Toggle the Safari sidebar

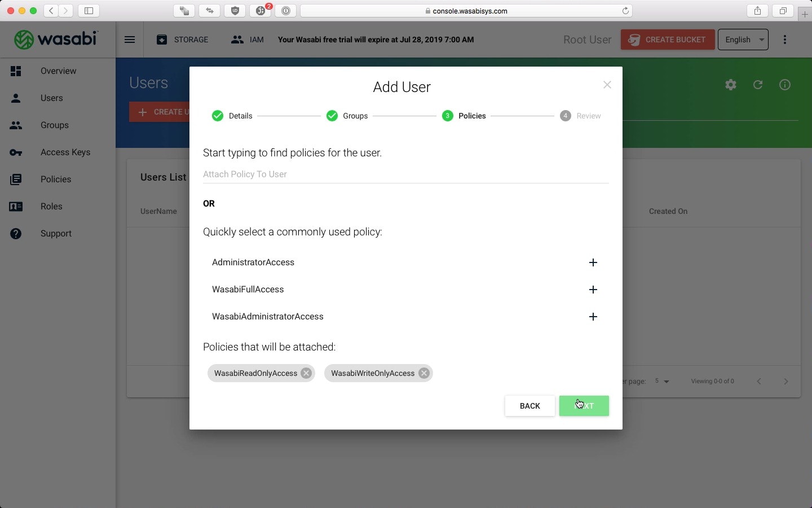(89, 11)
